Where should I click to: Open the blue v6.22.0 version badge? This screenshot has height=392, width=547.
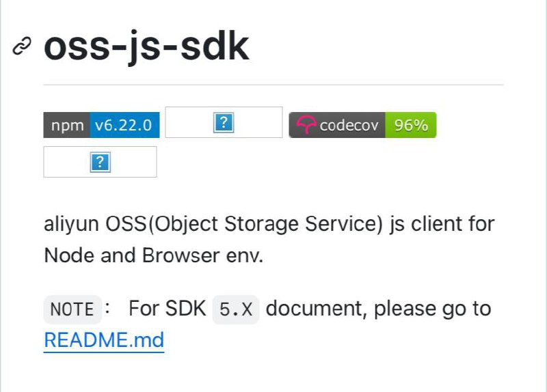pos(124,125)
